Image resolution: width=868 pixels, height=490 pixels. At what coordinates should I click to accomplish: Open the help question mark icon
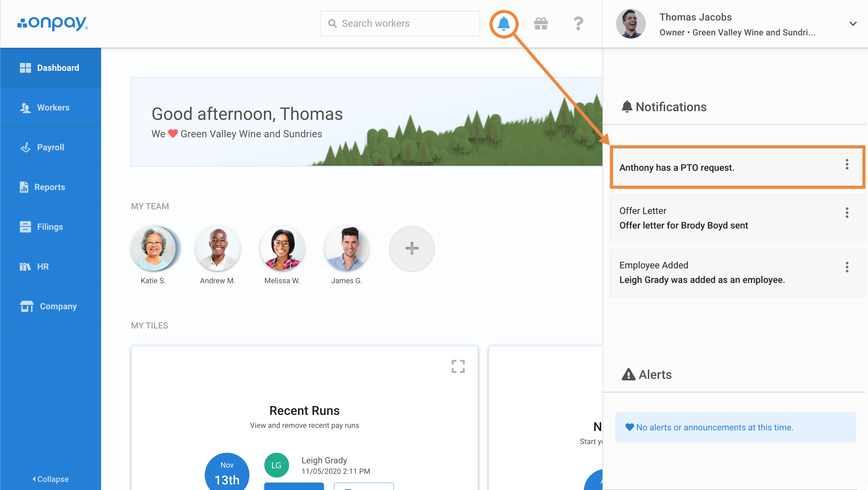578,24
